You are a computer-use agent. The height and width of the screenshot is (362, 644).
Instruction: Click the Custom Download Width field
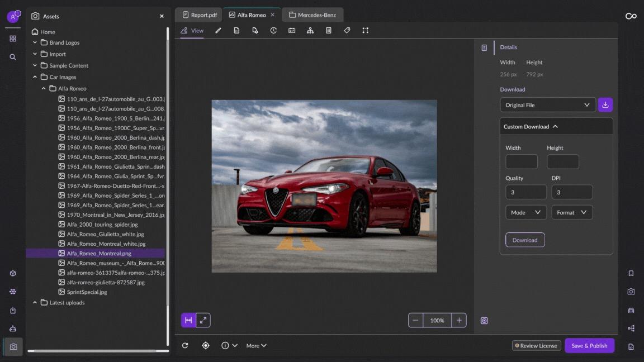point(522,161)
